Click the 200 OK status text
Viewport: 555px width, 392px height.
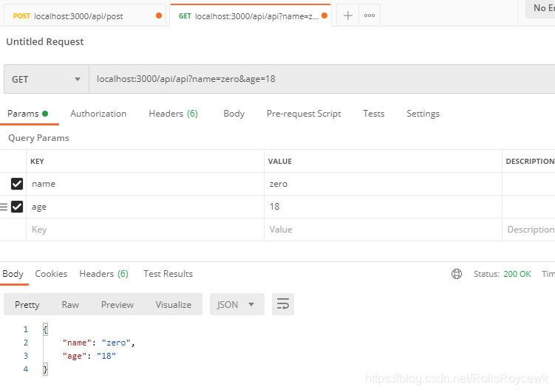[x=517, y=274]
